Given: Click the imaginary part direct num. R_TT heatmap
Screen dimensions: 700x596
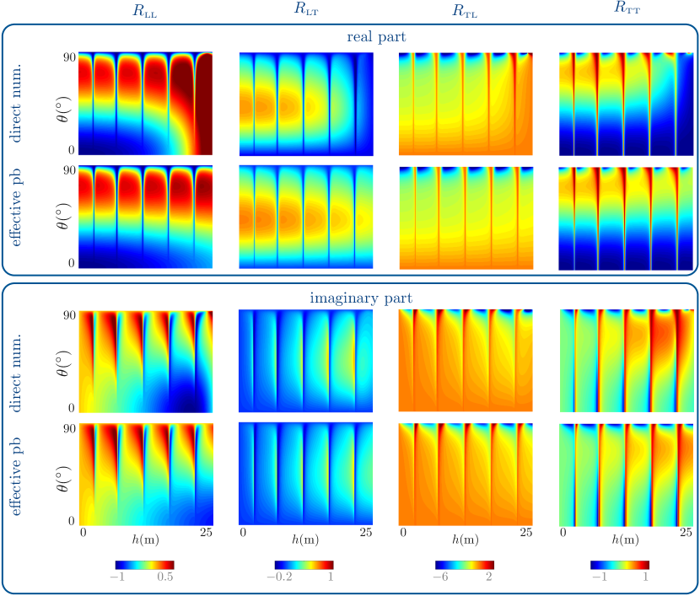Looking at the screenshot, I should 627,361.
